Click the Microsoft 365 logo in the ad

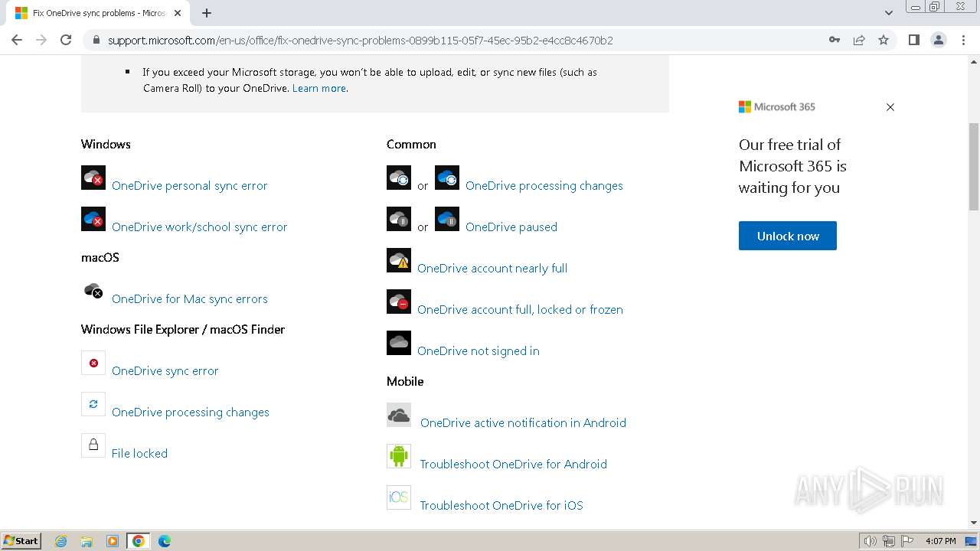pos(776,107)
